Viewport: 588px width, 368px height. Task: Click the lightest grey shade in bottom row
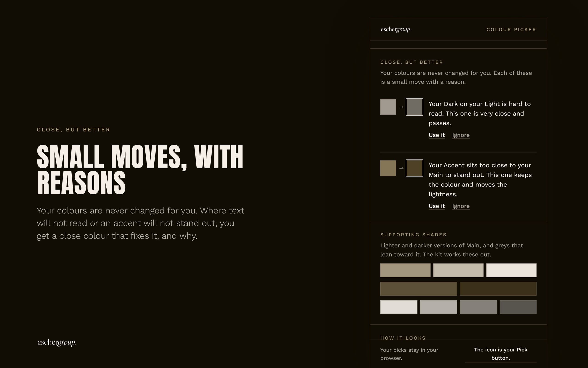pyautogui.click(x=399, y=307)
